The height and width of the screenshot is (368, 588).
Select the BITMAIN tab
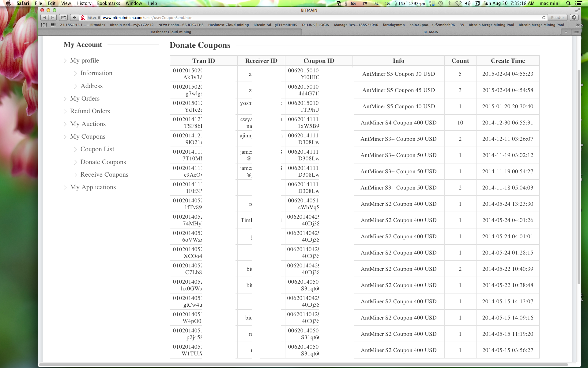(431, 32)
